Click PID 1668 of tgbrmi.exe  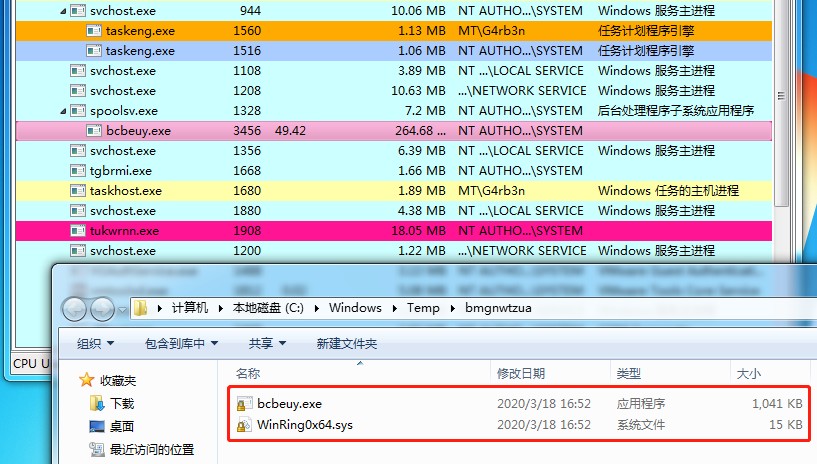pyautogui.click(x=247, y=171)
